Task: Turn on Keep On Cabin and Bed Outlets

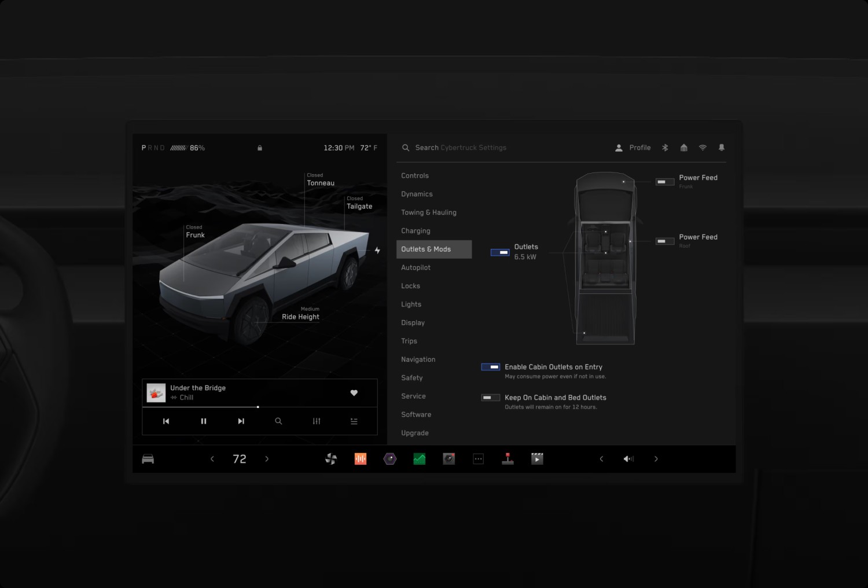Action: pyautogui.click(x=490, y=398)
